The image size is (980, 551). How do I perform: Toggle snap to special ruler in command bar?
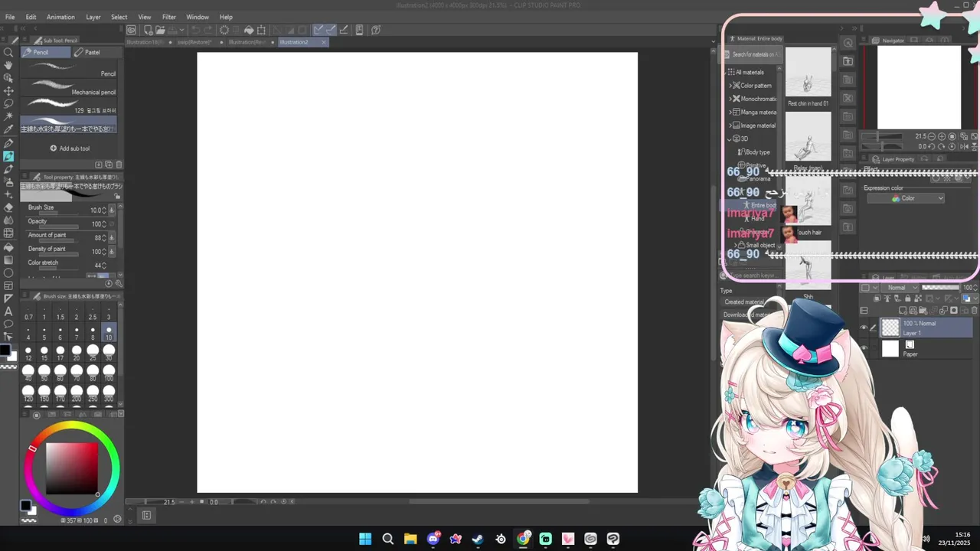point(331,30)
